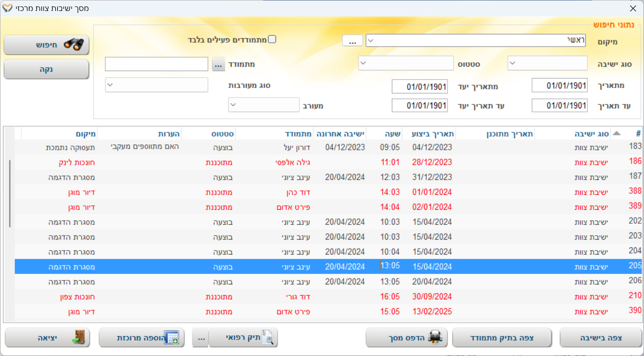Click the printer icon for הדפס מסך

click(436, 338)
